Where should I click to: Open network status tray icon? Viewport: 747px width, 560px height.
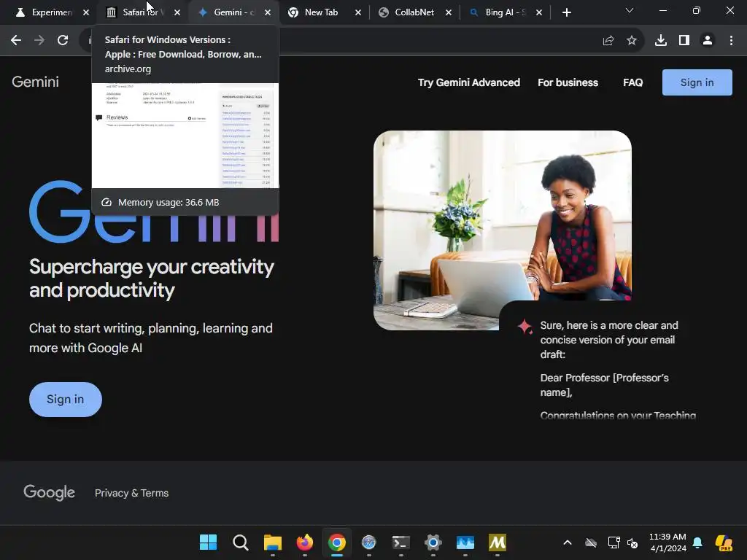click(614, 542)
